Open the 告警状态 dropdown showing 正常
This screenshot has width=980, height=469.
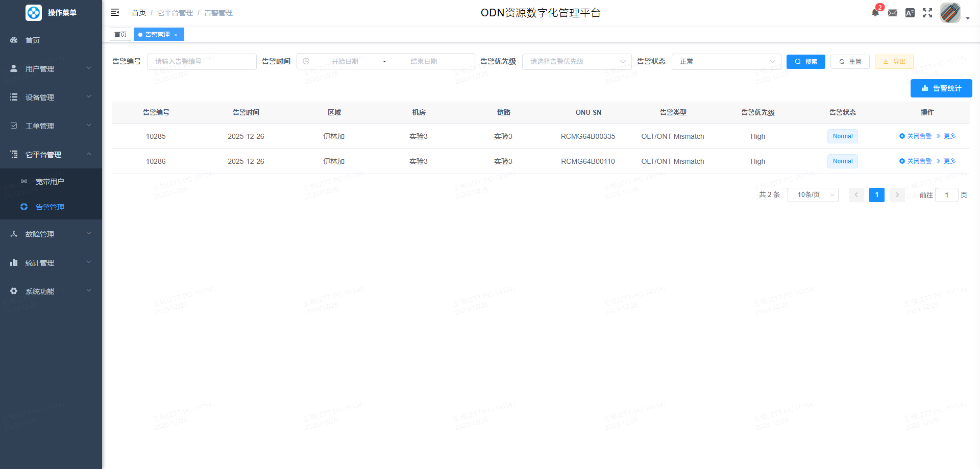(726, 61)
